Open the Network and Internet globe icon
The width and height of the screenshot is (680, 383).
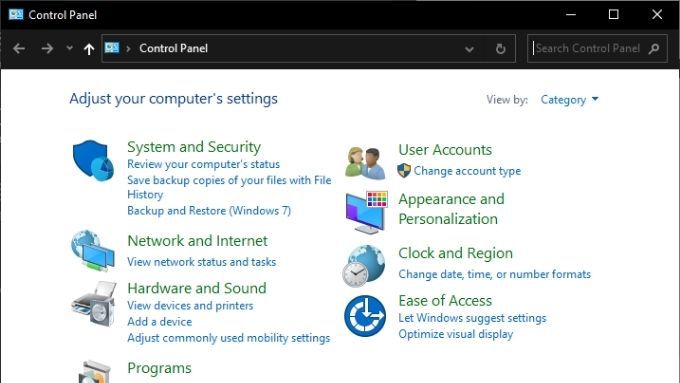[x=93, y=251]
